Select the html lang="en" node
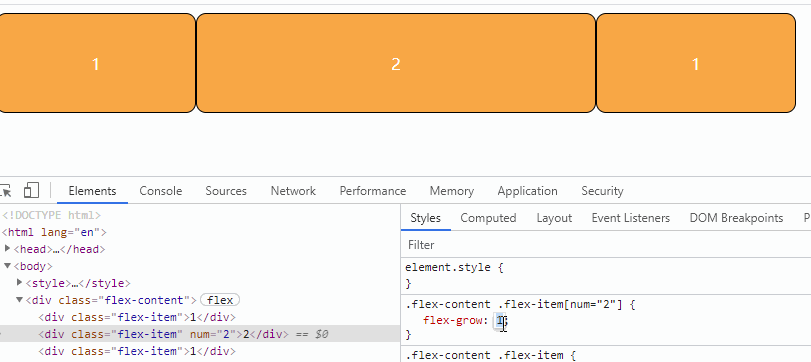 tap(54, 232)
